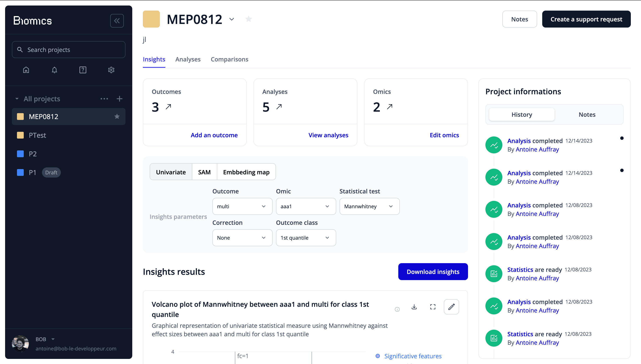The height and width of the screenshot is (364, 641).
Task: Click Create a support request
Action: point(586,19)
